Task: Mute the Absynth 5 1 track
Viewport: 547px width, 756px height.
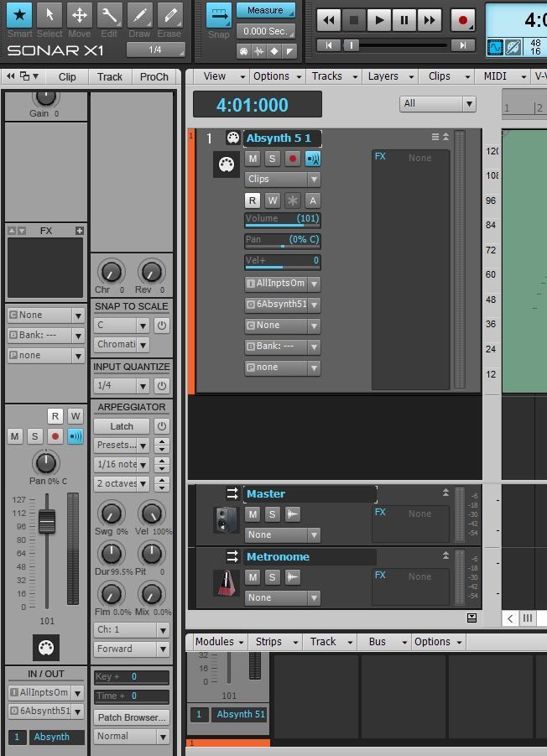Action: pos(253,159)
